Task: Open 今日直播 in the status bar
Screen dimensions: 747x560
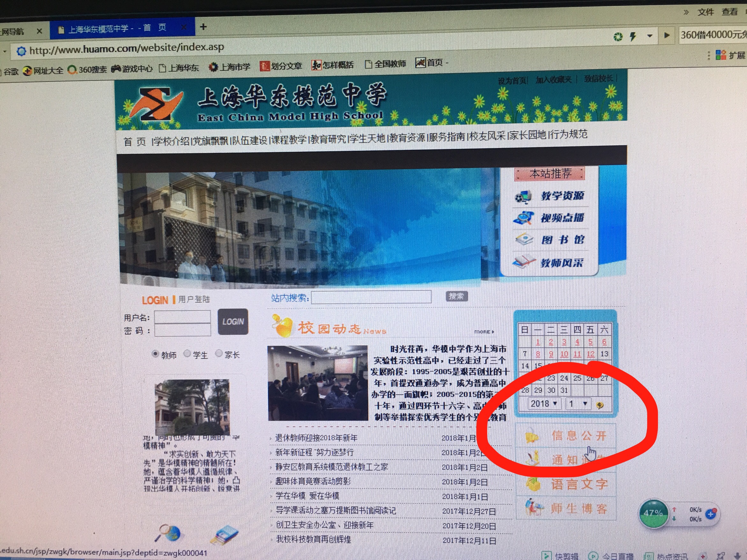Action: coord(611,556)
